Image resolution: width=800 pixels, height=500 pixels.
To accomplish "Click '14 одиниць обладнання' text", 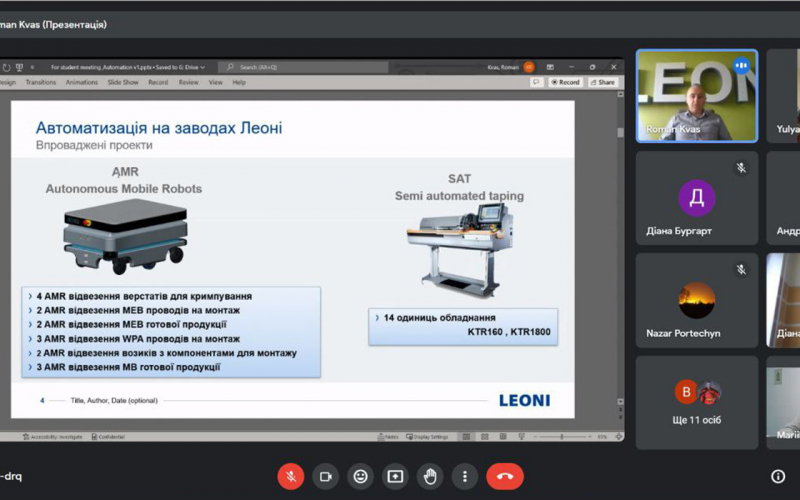I will coord(439,318).
